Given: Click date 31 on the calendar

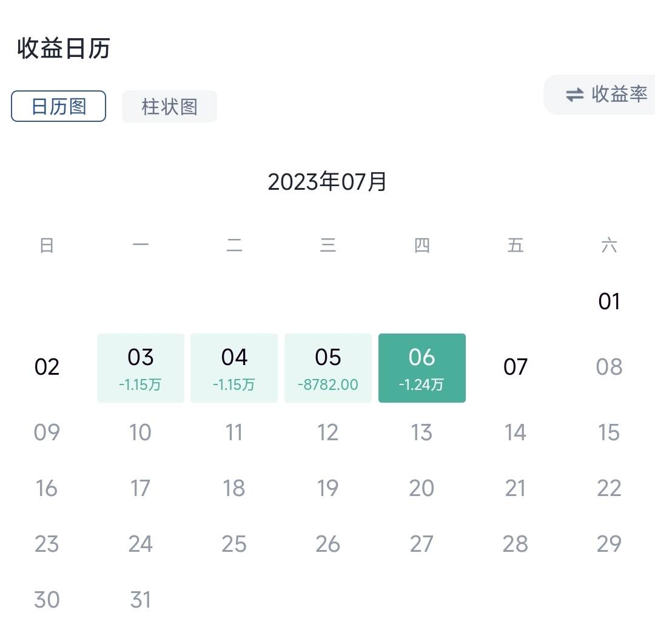Looking at the screenshot, I should 141,600.
